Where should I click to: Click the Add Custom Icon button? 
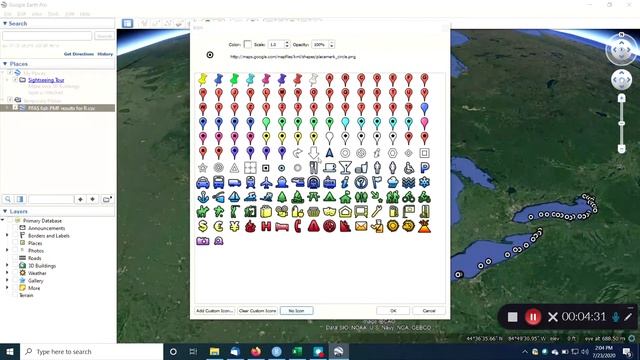[x=215, y=311]
